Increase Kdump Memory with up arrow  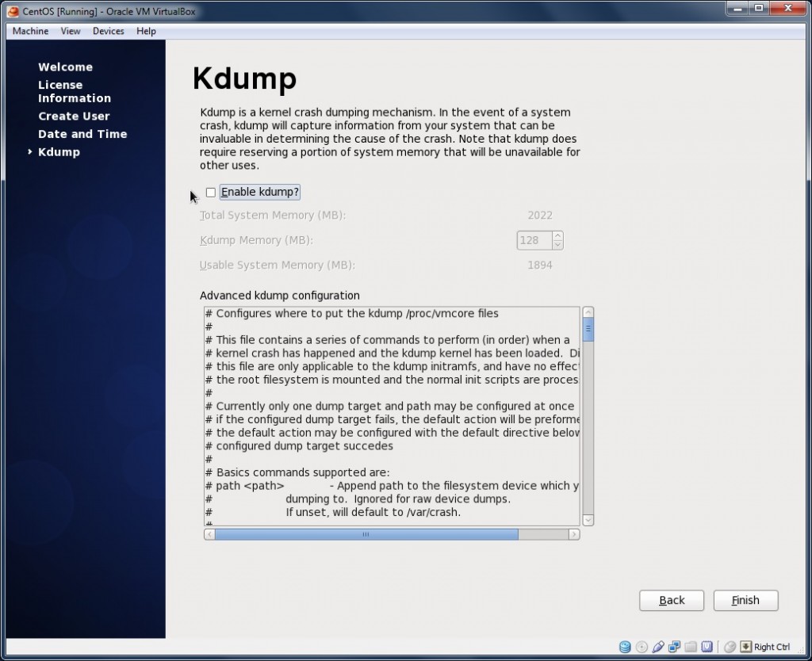(x=557, y=235)
